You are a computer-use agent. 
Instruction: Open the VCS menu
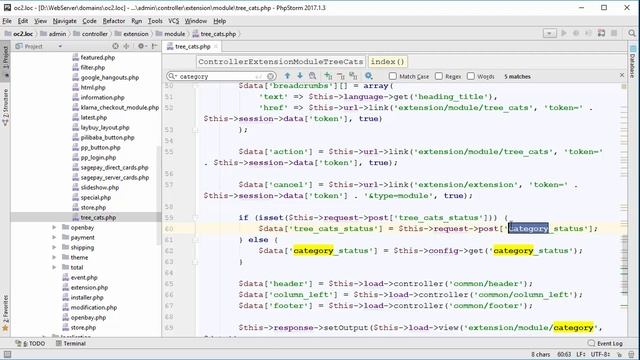coord(173,21)
